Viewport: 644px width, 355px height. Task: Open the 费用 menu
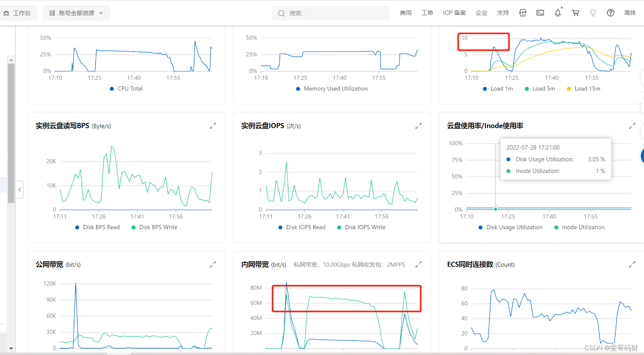pos(406,13)
